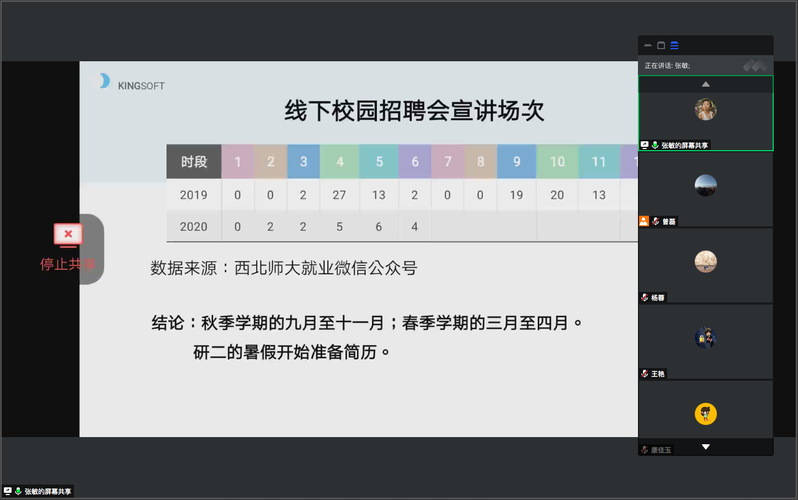
Task: Click 曾磊's landscape avatar
Action: [x=706, y=185]
